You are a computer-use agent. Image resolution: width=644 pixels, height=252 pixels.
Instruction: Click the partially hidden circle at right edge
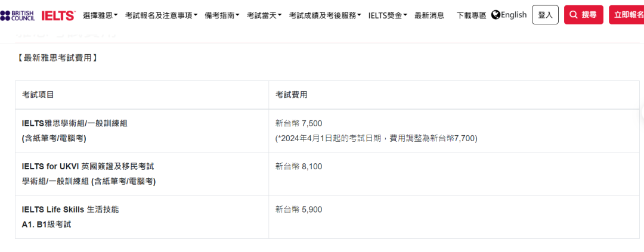(x=642, y=112)
